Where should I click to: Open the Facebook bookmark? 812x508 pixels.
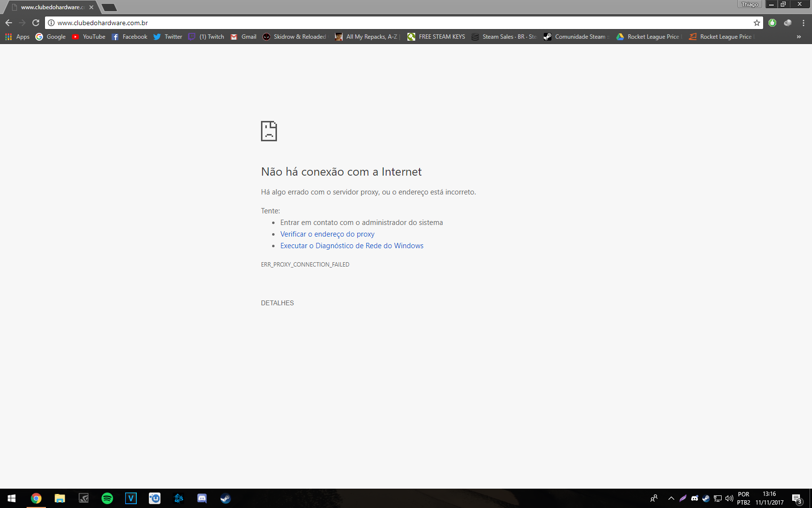click(x=129, y=37)
